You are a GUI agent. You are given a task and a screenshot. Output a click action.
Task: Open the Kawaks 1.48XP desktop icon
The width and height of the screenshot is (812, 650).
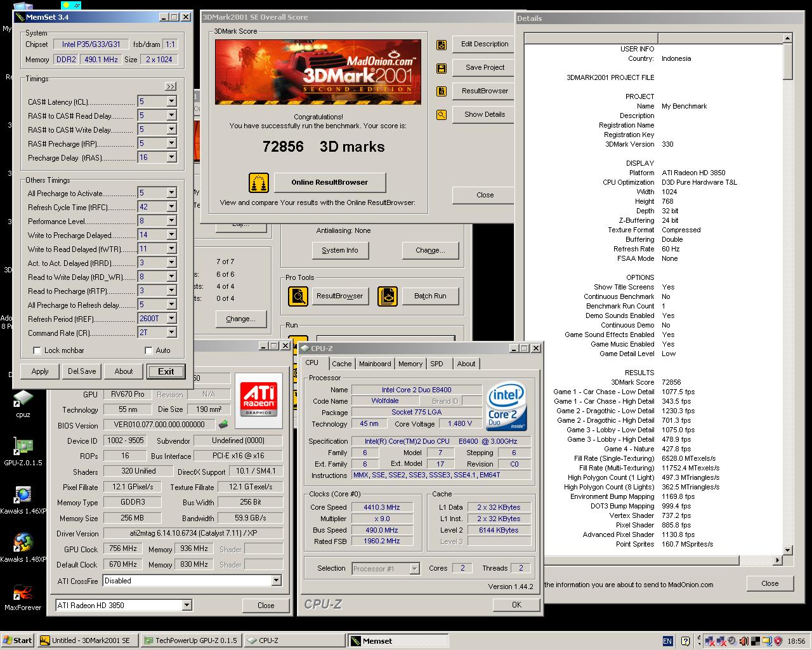(23, 548)
